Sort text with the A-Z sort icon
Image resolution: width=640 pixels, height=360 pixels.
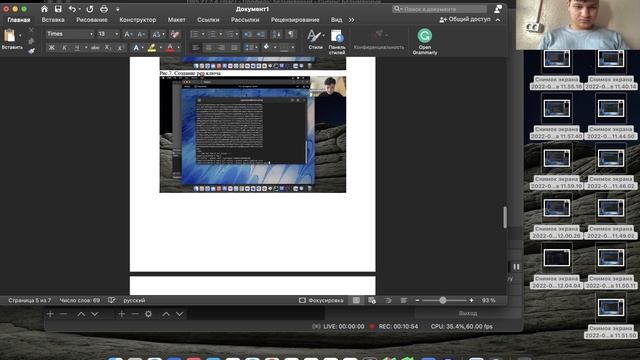(x=276, y=34)
